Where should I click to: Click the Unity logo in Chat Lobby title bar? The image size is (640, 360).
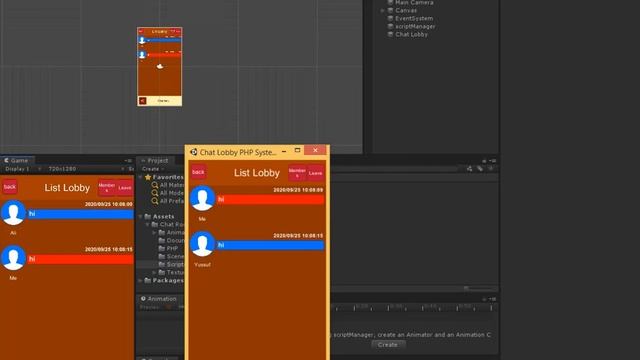tap(194, 152)
